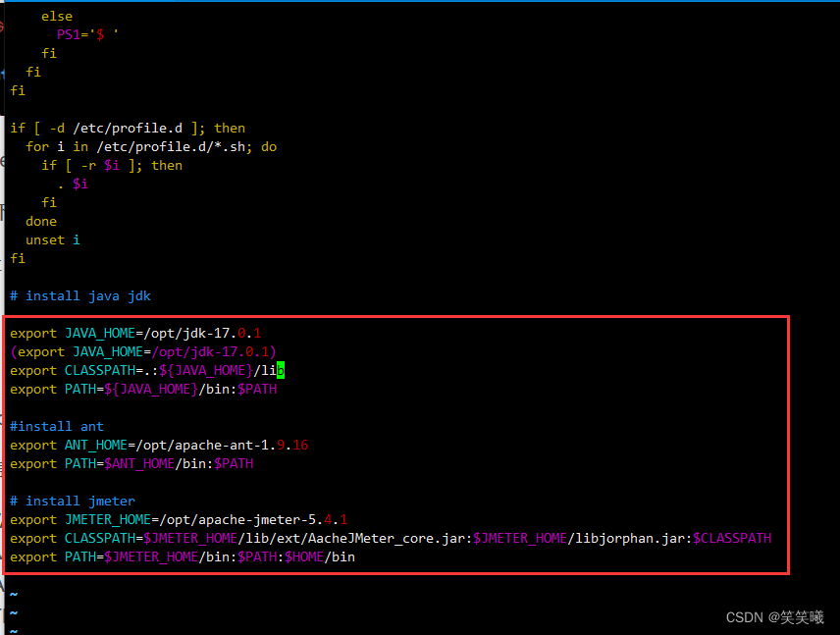This screenshot has height=635, width=840.
Task: Click the red icon fragment at top-left edge
Action: pos(3,25)
